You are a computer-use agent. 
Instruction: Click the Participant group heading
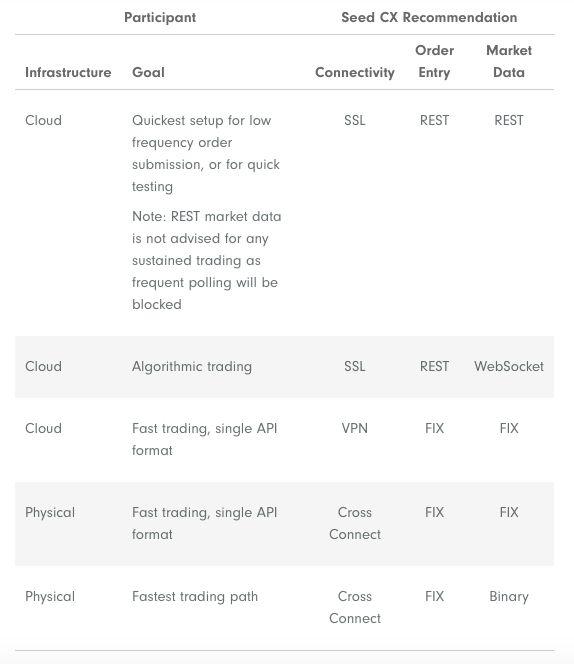pyautogui.click(x=160, y=17)
